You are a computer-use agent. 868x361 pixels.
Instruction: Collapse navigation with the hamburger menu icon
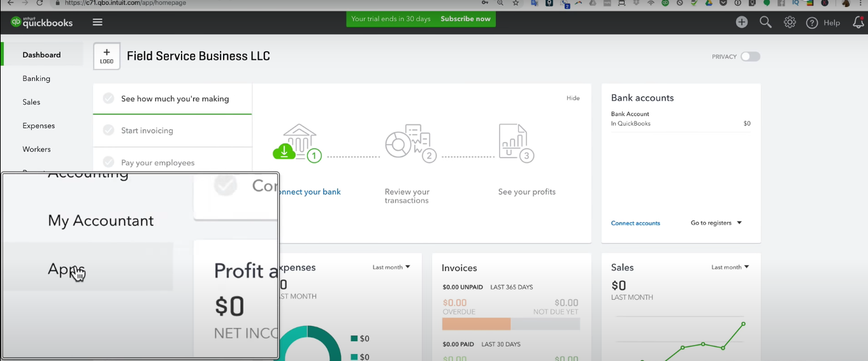click(x=98, y=22)
